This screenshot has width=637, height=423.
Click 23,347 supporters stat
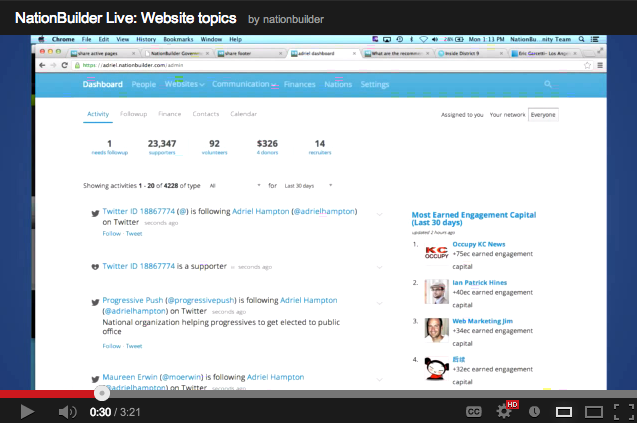click(162, 147)
